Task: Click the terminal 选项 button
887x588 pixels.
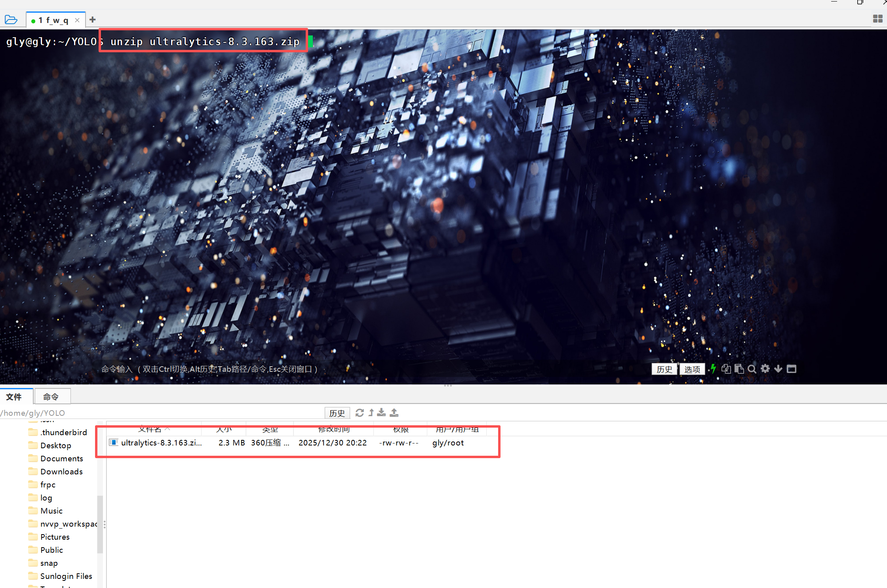Action: (692, 369)
